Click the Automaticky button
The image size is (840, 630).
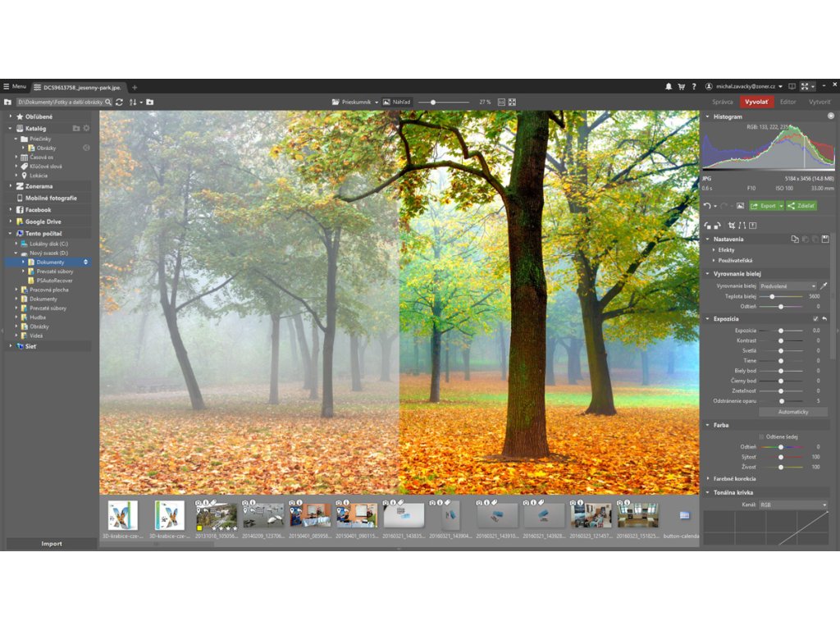click(792, 411)
